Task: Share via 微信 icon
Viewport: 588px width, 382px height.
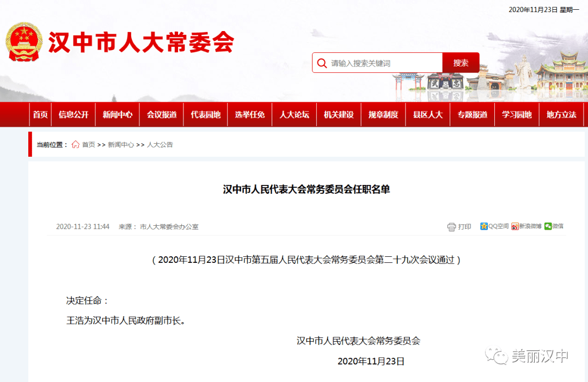Action: (548, 226)
